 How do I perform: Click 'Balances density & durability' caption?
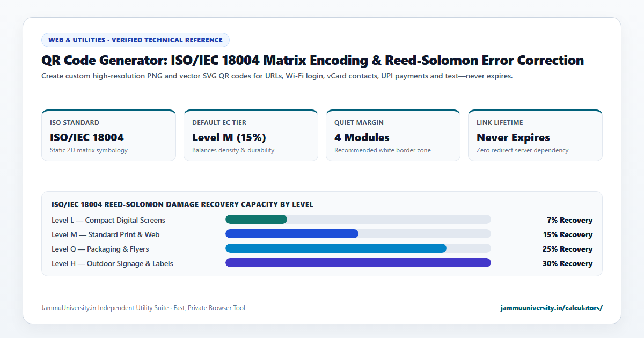[233, 150]
